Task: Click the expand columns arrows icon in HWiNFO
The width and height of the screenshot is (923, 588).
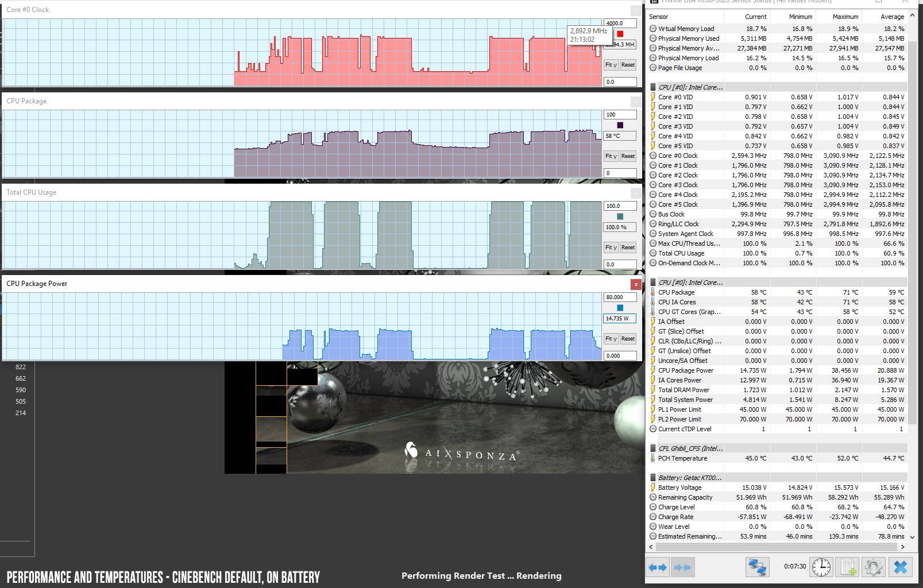Action: coord(658,567)
